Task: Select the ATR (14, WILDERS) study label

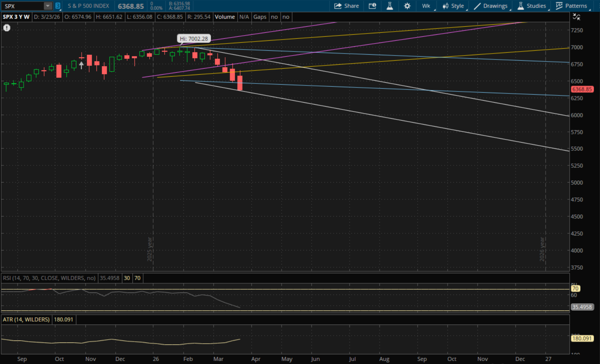Action: (x=26, y=320)
